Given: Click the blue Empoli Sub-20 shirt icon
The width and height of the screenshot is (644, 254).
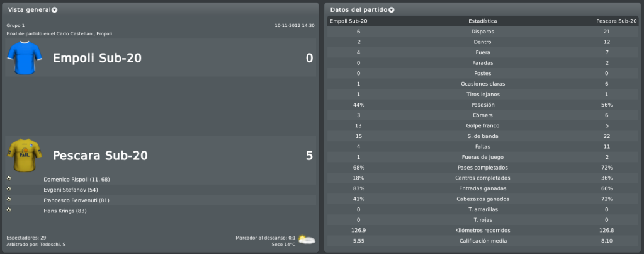Looking at the screenshot, I should tap(25, 58).
